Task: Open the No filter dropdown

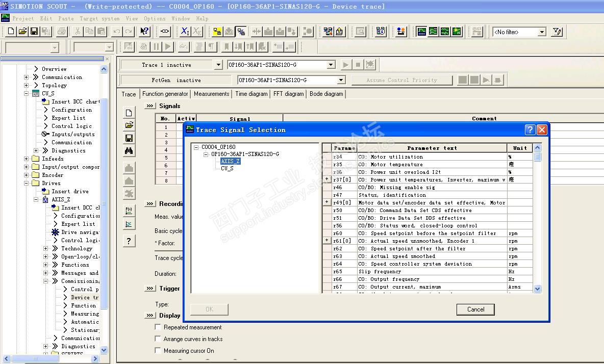Action: (542, 32)
